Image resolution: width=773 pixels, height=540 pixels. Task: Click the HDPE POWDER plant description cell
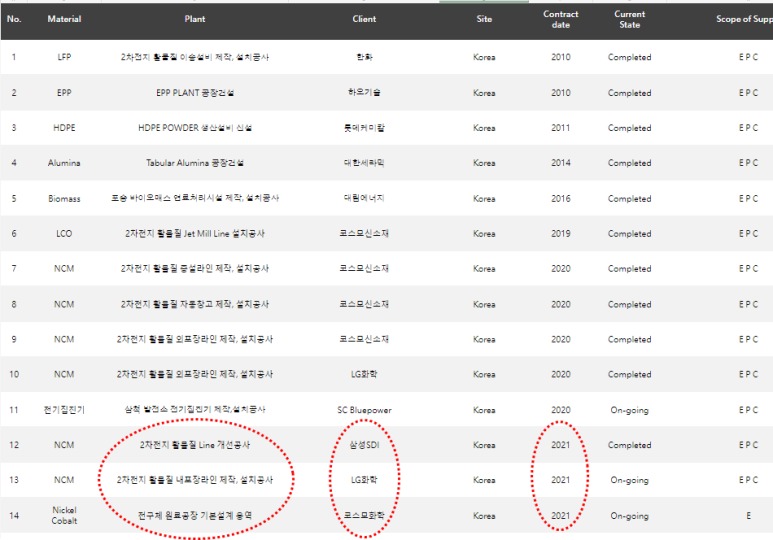(x=195, y=128)
